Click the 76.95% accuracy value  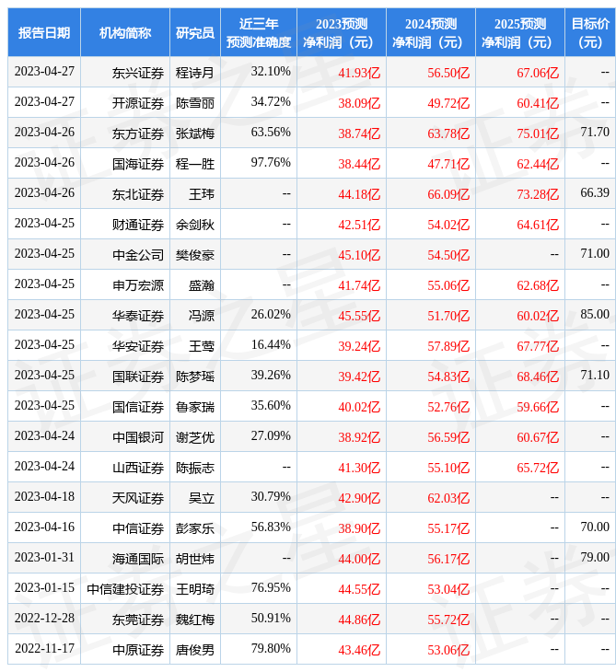click(x=271, y=587)
